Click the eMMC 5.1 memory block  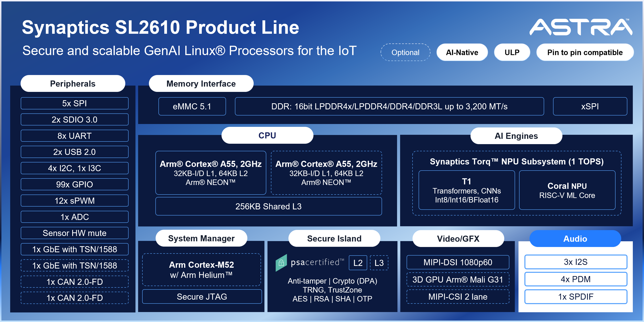(x=192, y=106)
